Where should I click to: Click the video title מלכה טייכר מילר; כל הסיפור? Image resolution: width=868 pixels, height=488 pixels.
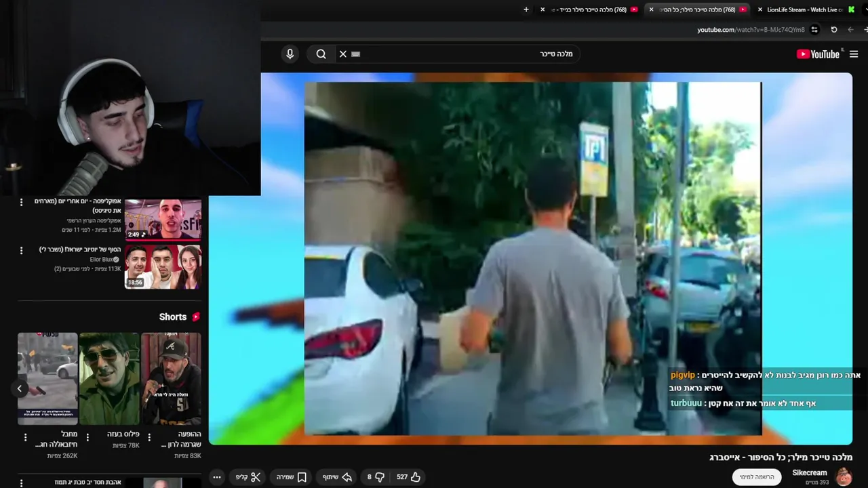(x=781, y=457)
